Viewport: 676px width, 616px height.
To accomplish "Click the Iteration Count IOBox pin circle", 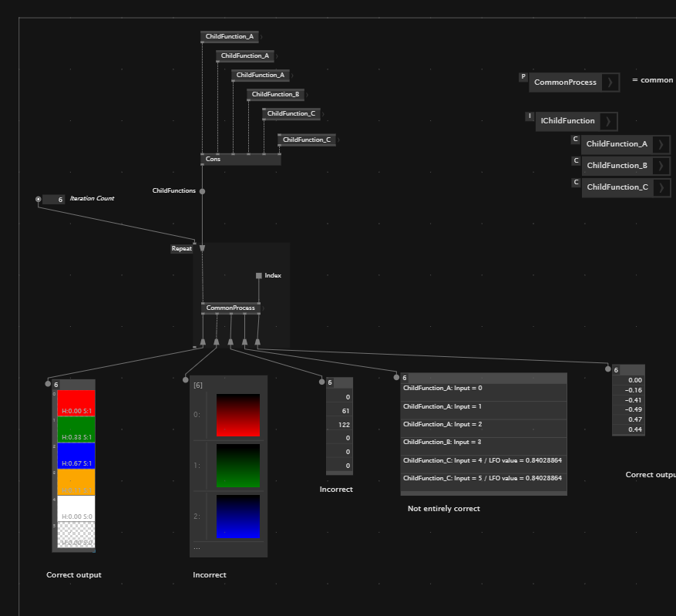I will point(39,199).
